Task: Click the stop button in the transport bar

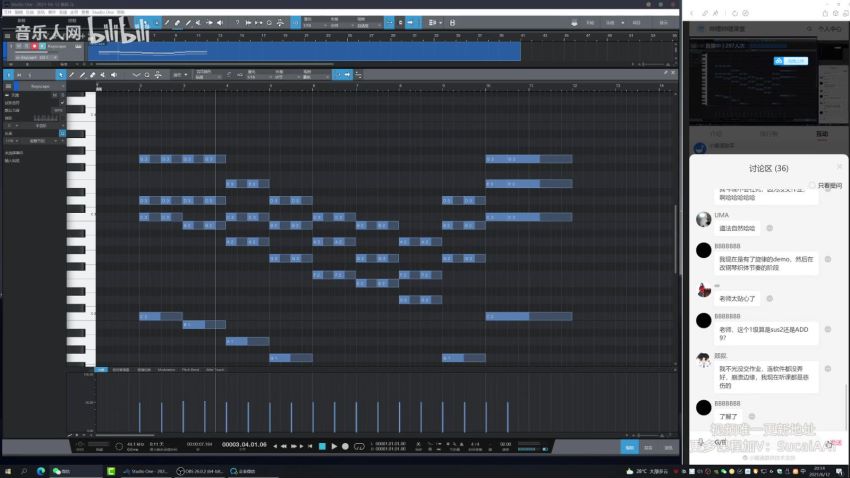Action: tap(322, 446)
